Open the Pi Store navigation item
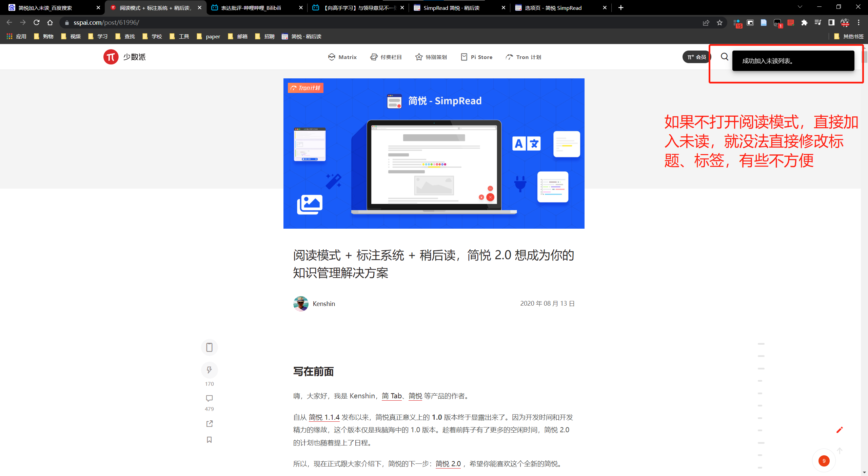Viewport: 868px width, 476px height. [x=477, y=57]
